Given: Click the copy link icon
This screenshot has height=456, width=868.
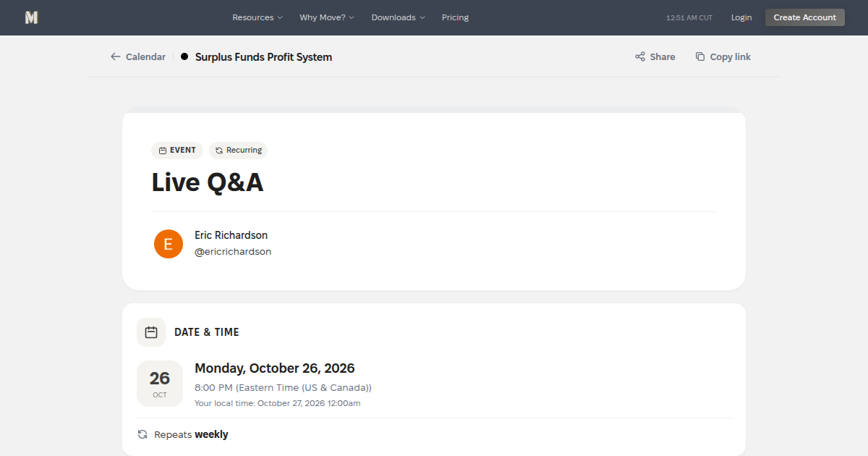Looking at the screenshot, I should (700, 56).
